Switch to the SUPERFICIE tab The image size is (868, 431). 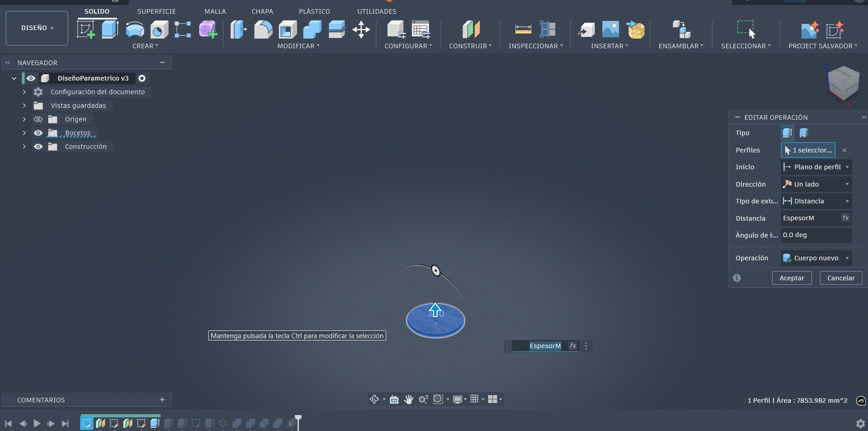point(156,11)
